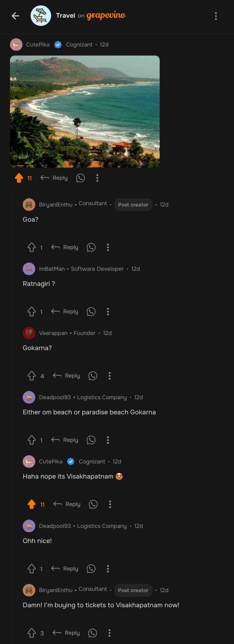Remove upvote on "Haha nope its Visakhapatnam"
The height and width of the screenshot is (644, 234).
(x=32, y=504)
